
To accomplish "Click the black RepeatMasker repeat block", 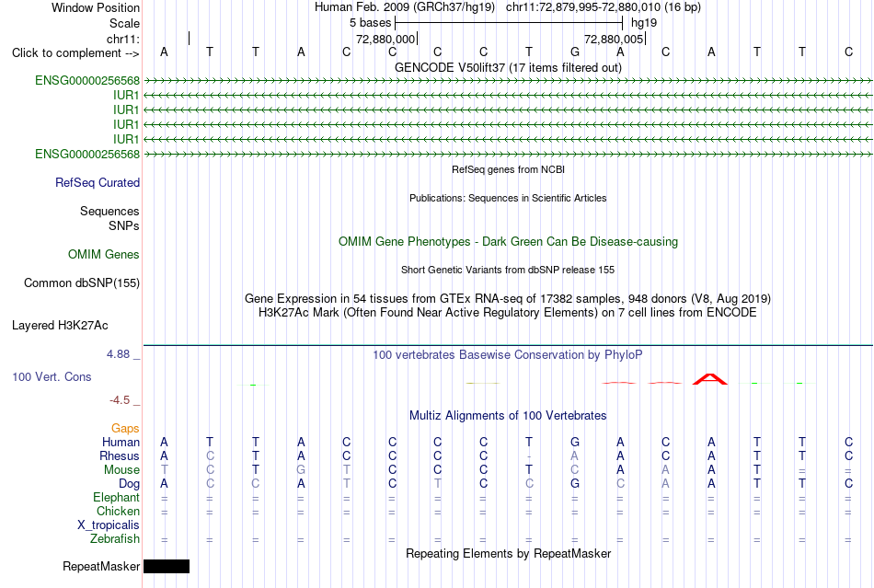I will tap(167, 566).
